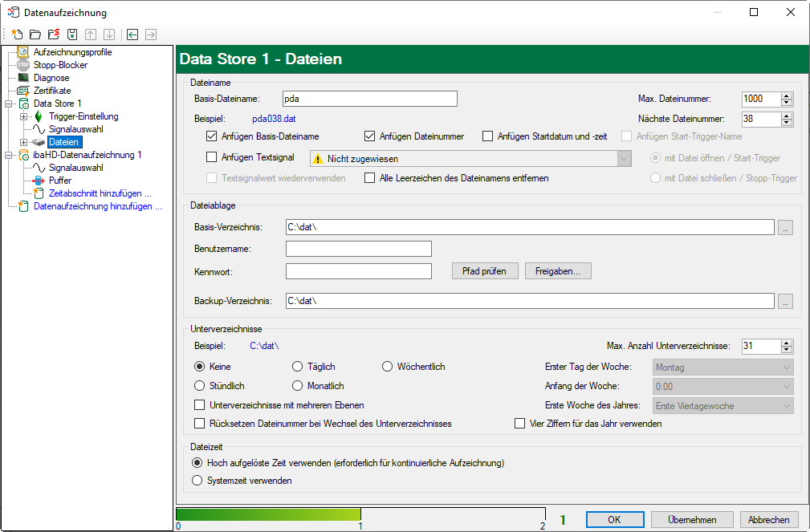Enable Anfügen Startdatum und -zeit checkbox

[x=488, y=136]
